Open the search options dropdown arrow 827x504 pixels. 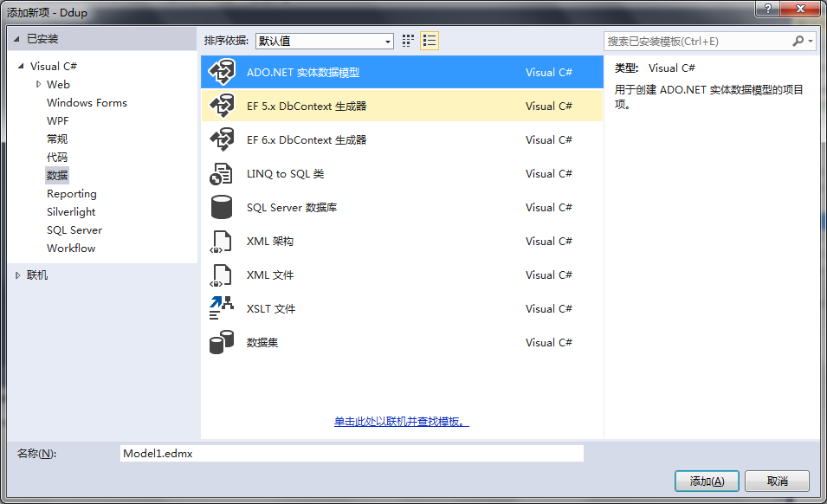811,41
